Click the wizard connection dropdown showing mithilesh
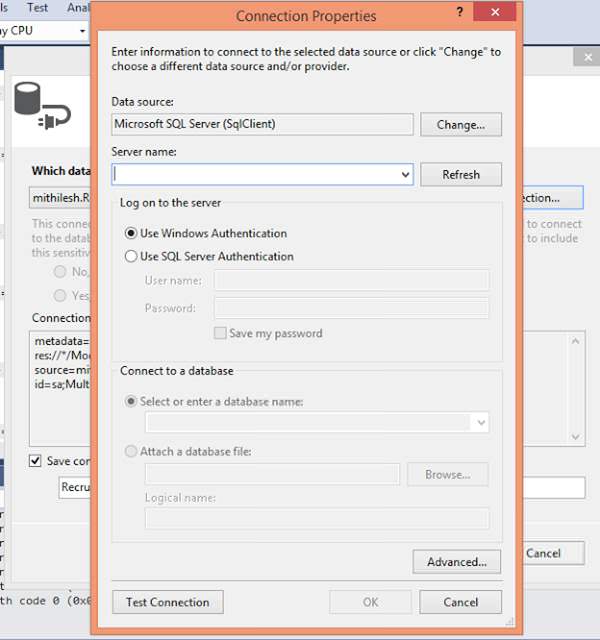The width and height of the screenshot is (600, 640). pyautogui.click(x=60, y=198)
